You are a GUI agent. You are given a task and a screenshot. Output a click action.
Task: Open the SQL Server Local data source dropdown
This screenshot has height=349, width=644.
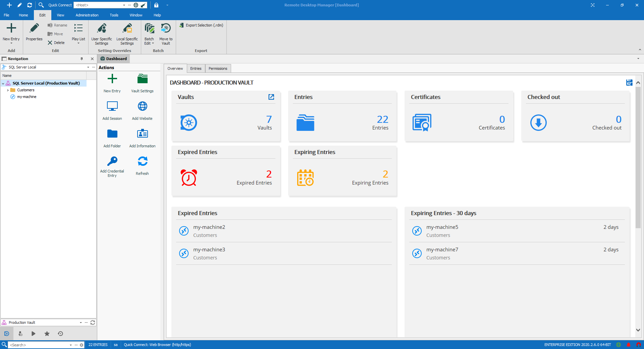tap(88, 67)
